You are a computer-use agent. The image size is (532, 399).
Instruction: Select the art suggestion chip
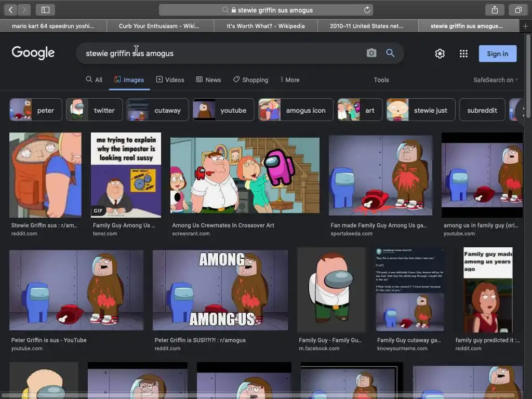point(360,110)
